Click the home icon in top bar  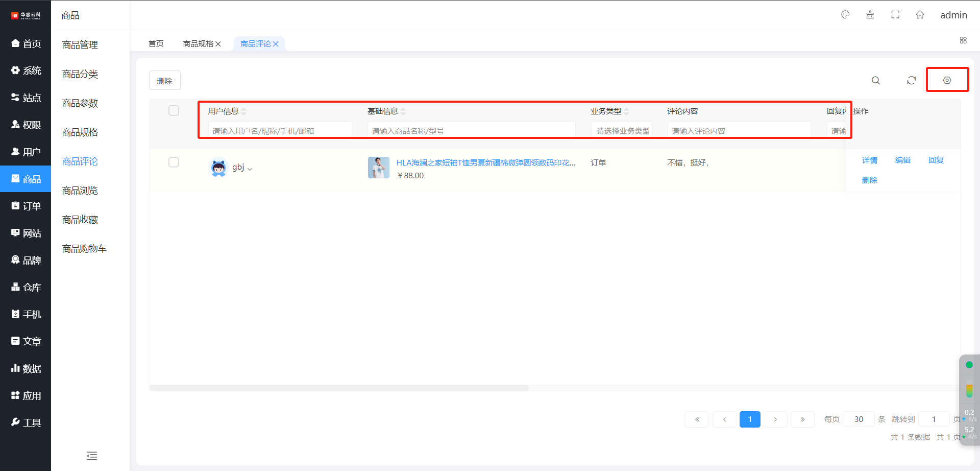920,15
